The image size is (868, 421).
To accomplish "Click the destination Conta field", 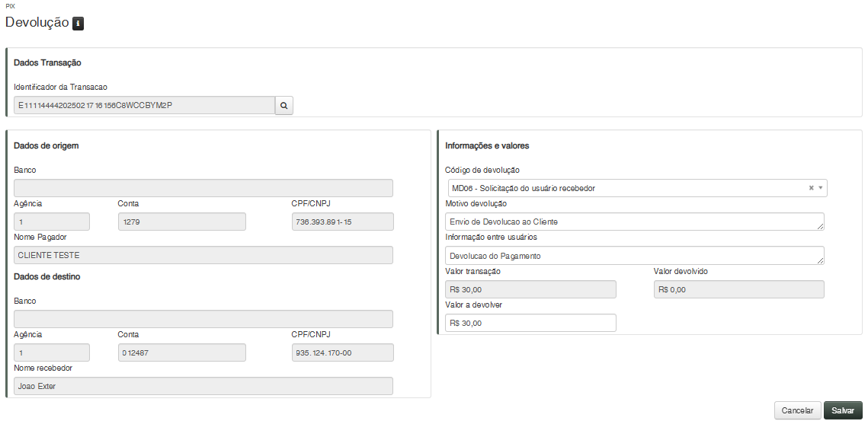I will [181, 352].
